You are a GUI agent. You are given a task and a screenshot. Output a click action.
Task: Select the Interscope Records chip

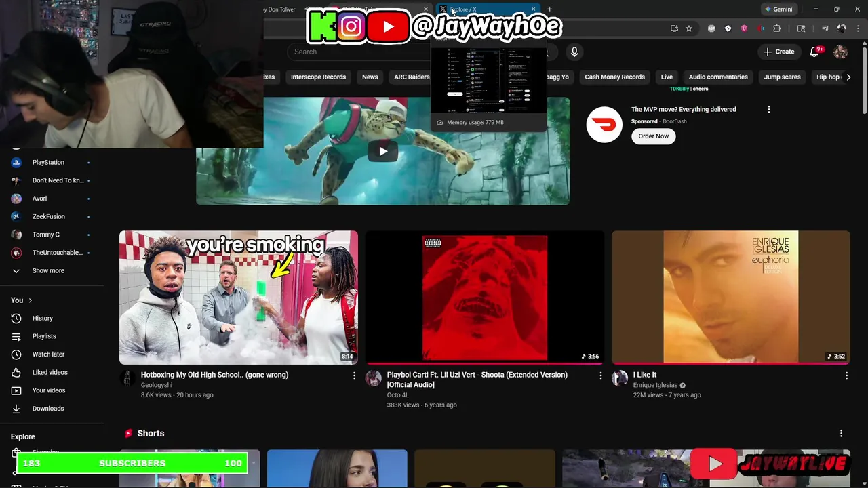(x=318, y=77)
